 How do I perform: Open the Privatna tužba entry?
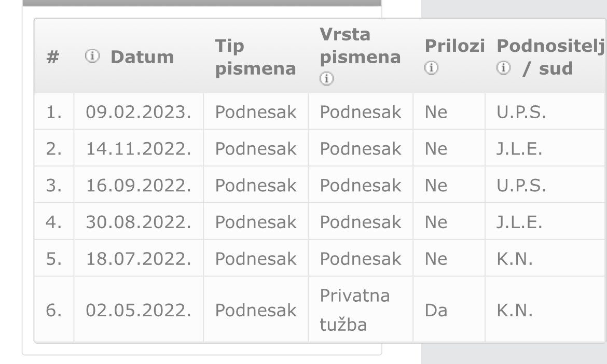click(354, 310)
